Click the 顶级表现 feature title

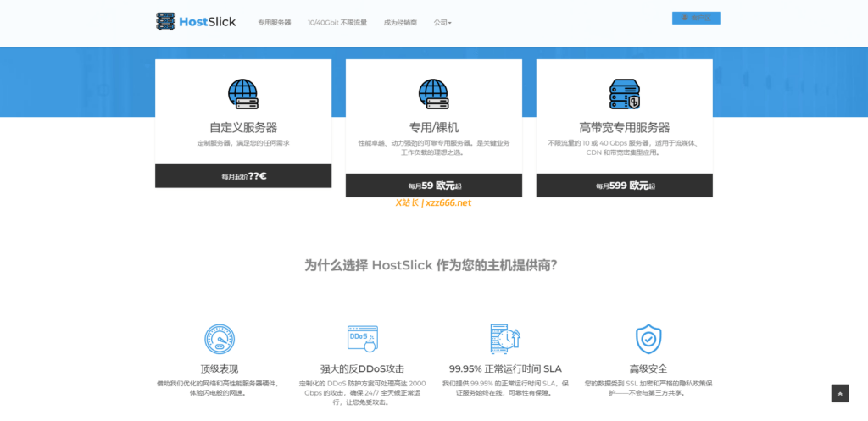pos(220,369)
